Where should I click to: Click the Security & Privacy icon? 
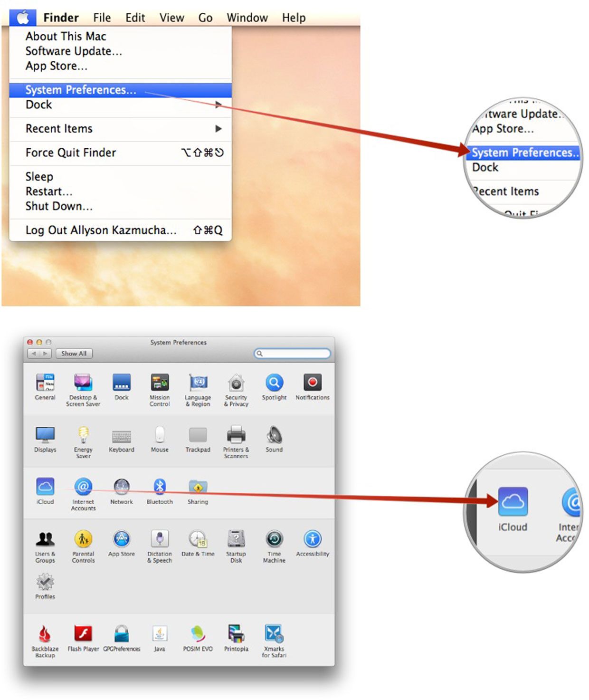(x=236, y=383)
